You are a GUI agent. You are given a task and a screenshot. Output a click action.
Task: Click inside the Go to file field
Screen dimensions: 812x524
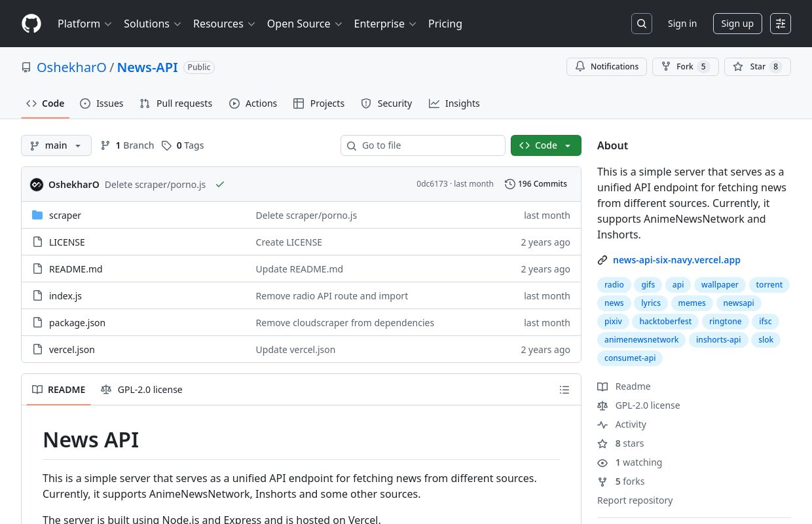click(x=423, y=145)
